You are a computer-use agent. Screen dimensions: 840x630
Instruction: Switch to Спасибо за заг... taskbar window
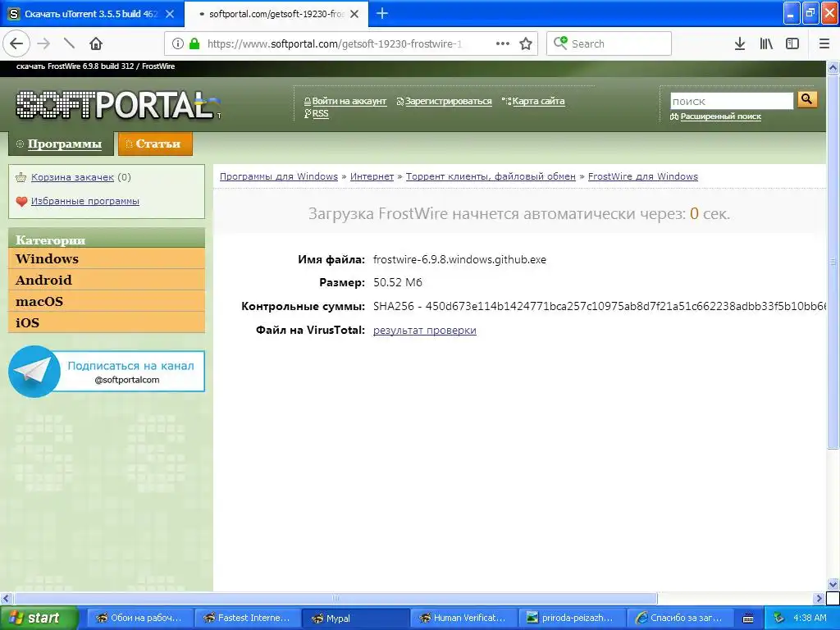click(680, 618)
